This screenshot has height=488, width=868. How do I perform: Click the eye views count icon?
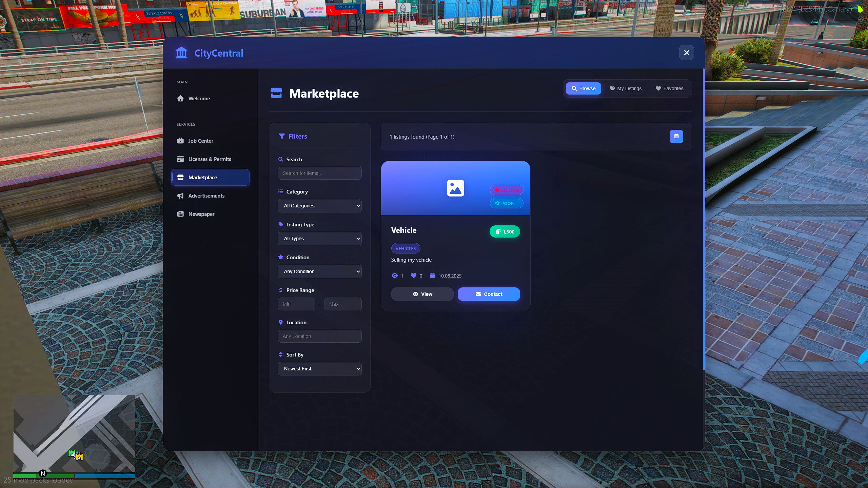click(x=394, y=276)
